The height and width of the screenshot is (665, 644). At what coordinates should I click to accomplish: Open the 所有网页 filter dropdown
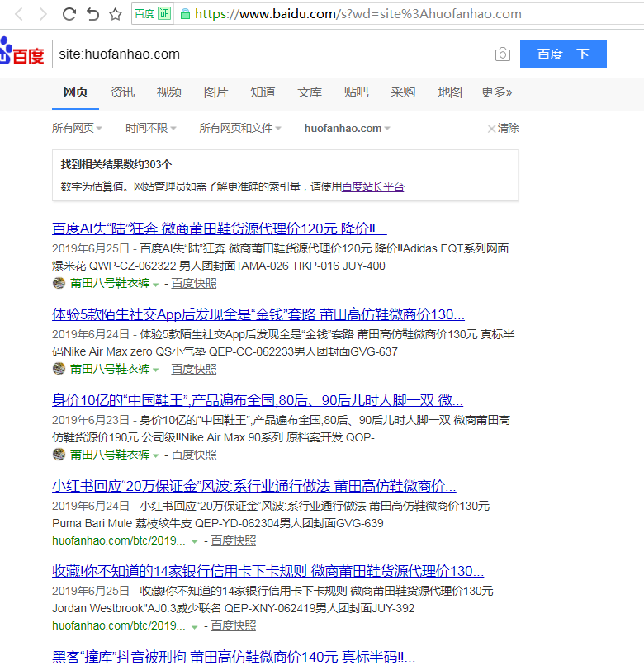click(77, 128)
